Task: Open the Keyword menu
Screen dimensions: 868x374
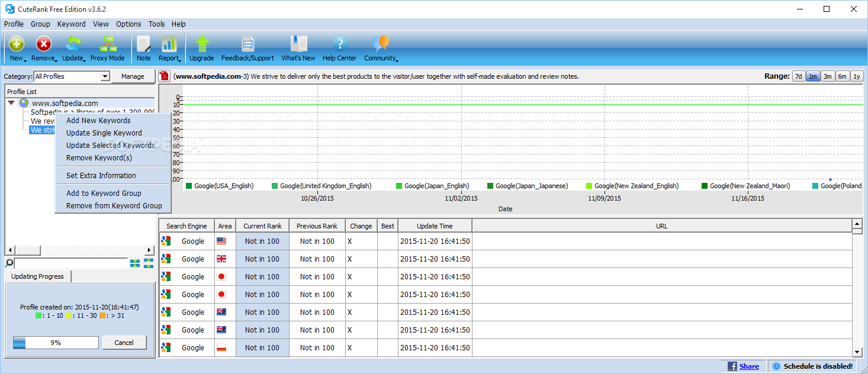Action: click(72, 24)
